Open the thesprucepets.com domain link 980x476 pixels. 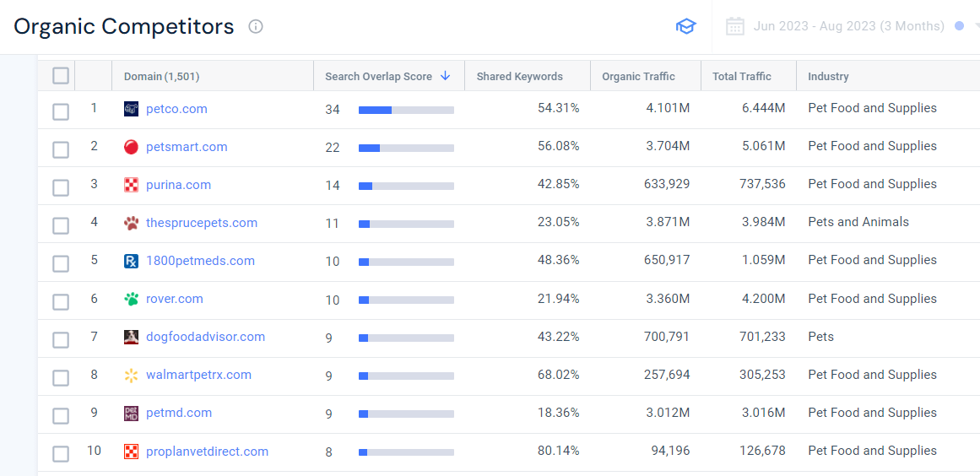pos(201,223)
